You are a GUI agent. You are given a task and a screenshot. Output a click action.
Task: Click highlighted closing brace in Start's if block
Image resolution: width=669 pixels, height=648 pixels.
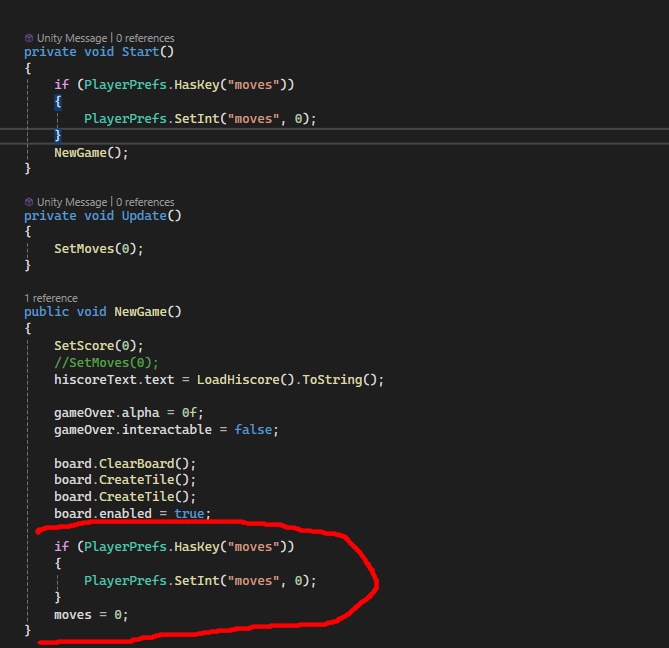coord(58,135)
